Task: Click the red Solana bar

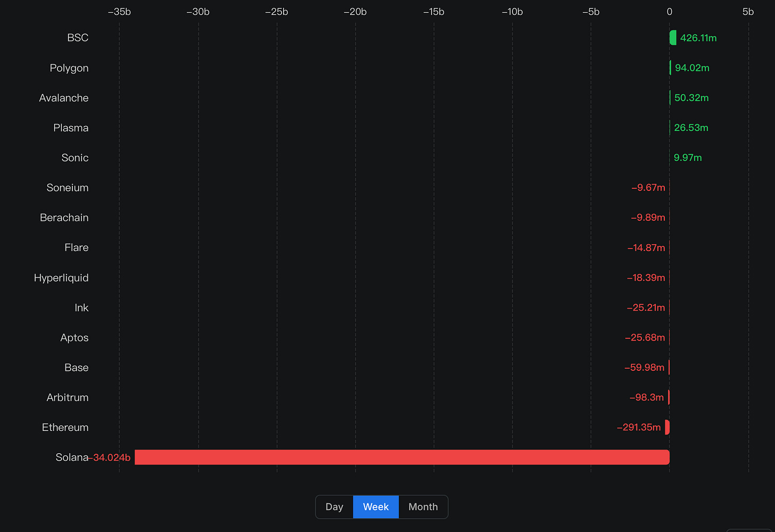Action: pos(402,457)
